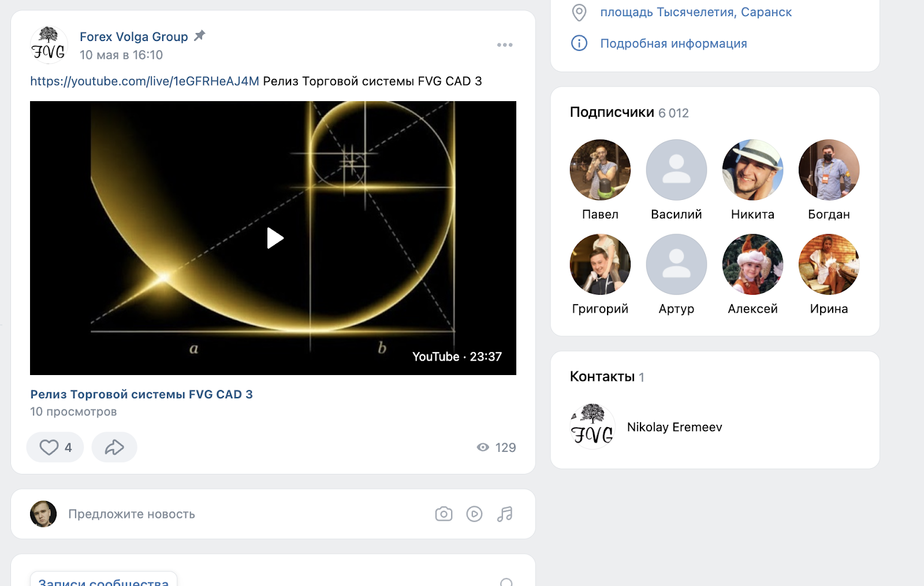This screenshot has height=586, width=924.
Task: Open Контакты section header
Action: point(607,377)
